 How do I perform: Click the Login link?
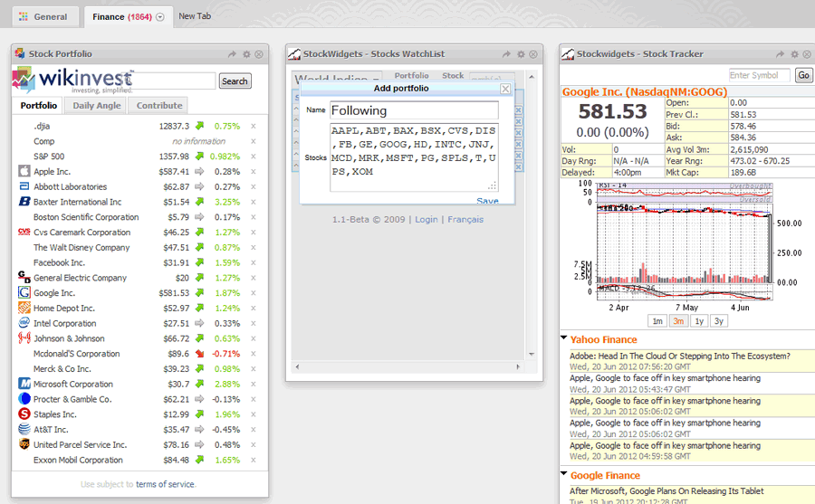coord(427,219)
